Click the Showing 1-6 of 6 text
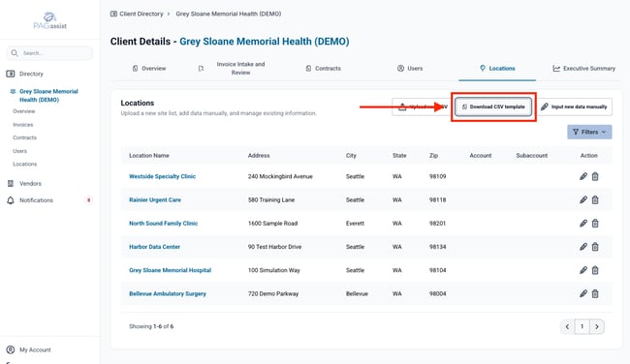630x364 pixels. point(151,326)
